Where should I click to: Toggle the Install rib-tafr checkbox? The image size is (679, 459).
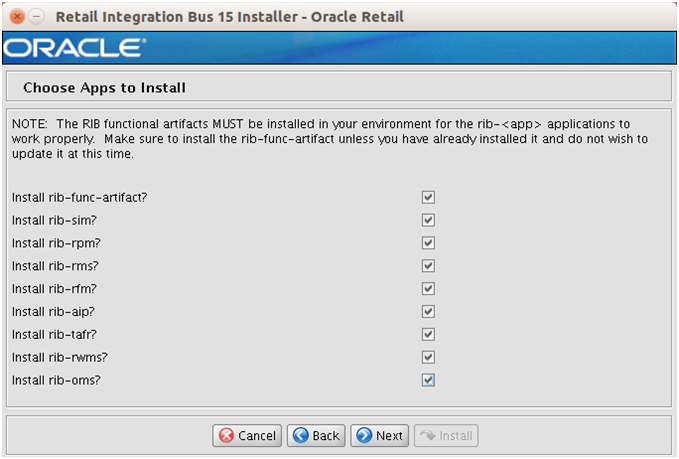click(428, 334)
